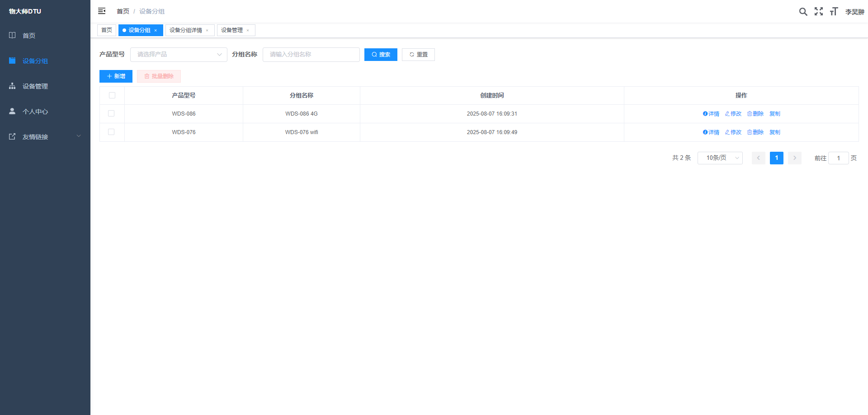The image size is (868, 415).
Task: Select the WDS-086 row checkbox
Action: [111, 113]
